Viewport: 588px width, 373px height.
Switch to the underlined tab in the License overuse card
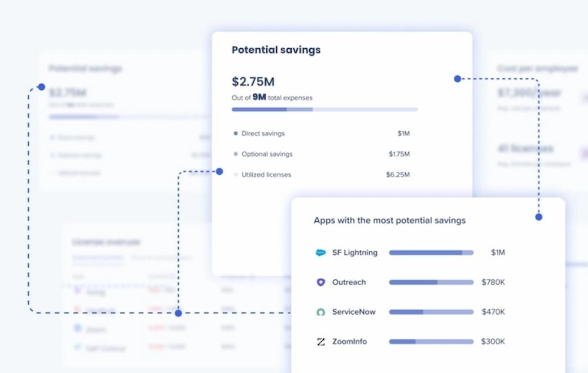(98, 258)
